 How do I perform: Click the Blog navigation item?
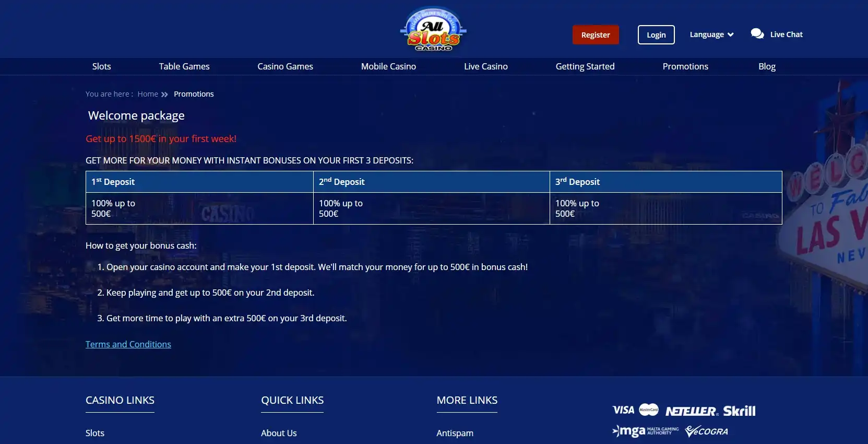pyautogui.click(x=767, y=66)
